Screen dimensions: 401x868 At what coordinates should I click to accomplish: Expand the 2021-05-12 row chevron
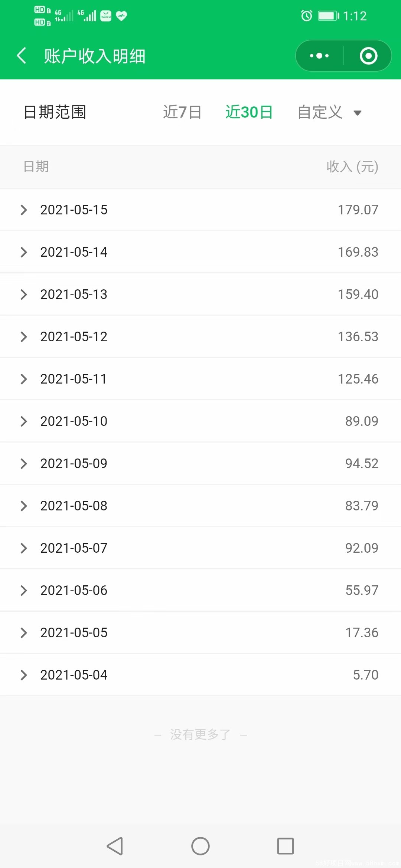pyautogui.click(x=24, y=336)
